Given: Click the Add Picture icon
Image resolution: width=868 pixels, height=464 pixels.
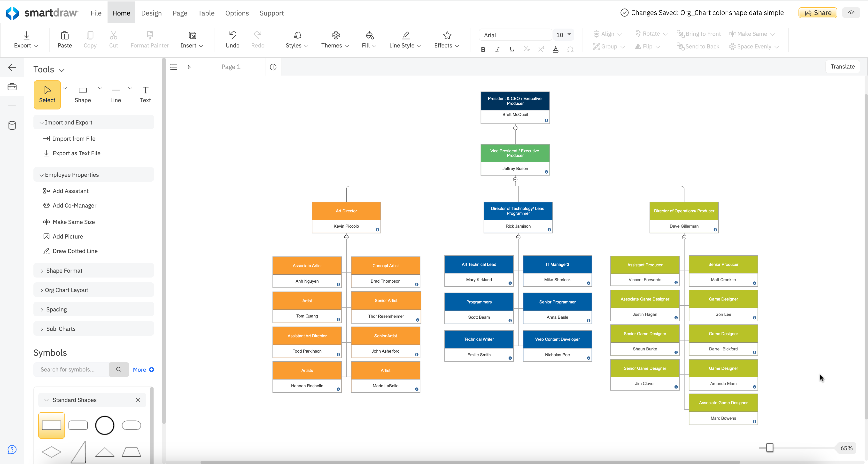Looking at the screenshot, I should click(46, 236).
